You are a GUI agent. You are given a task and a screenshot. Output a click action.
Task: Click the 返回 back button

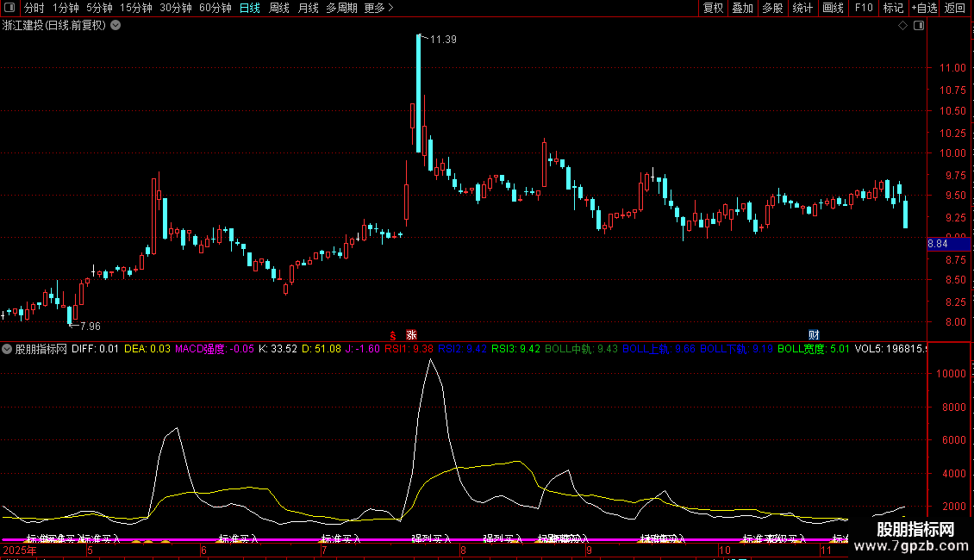tap(955, 8)
